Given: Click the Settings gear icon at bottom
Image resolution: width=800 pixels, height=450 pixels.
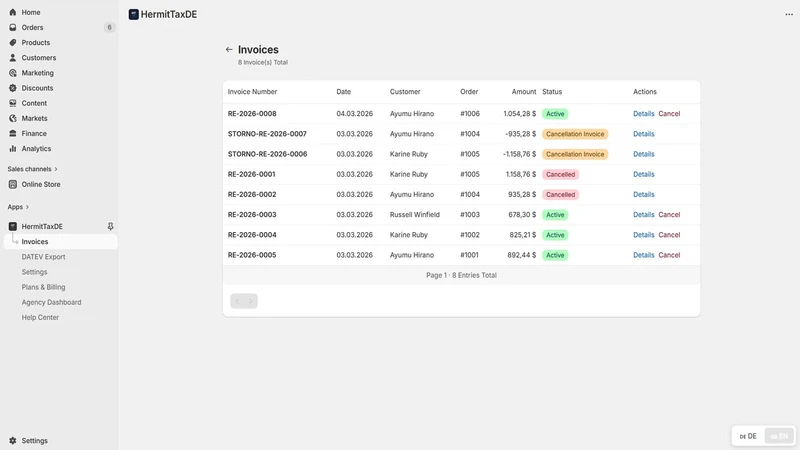Looking at the screenshot, I should pyautogui.click(x=13, y=440).
